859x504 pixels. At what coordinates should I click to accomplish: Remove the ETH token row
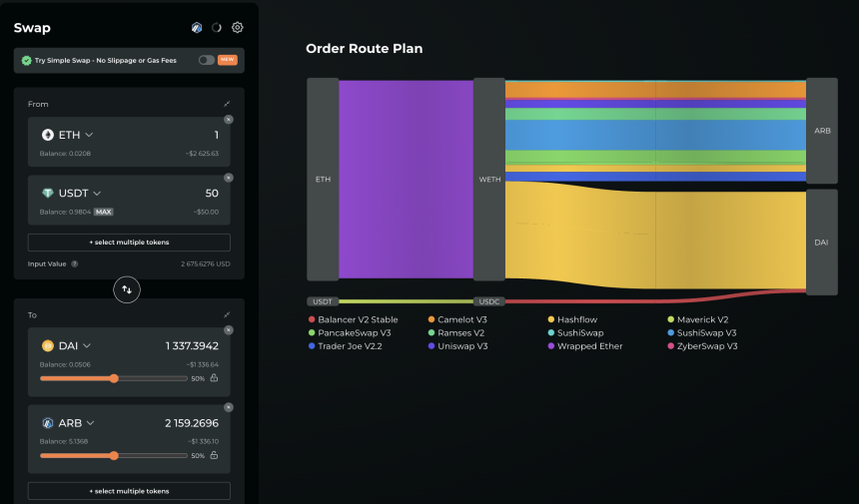(x=229, y=120)
